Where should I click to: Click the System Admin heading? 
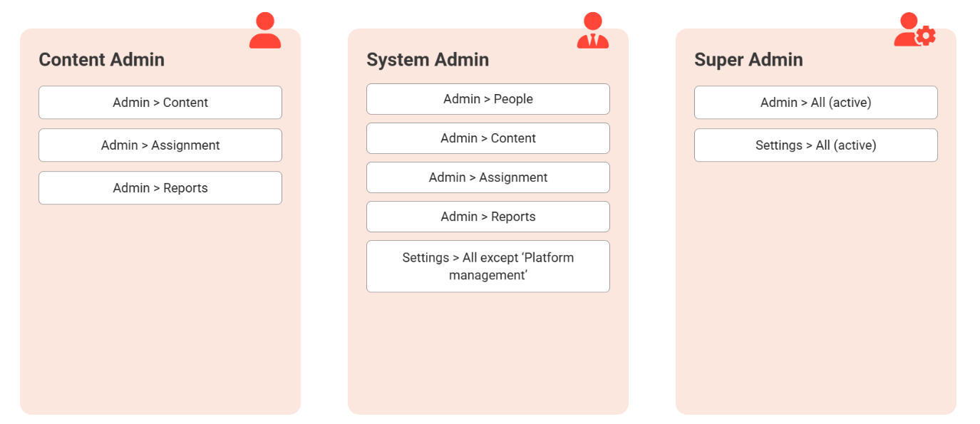[428, 60]
